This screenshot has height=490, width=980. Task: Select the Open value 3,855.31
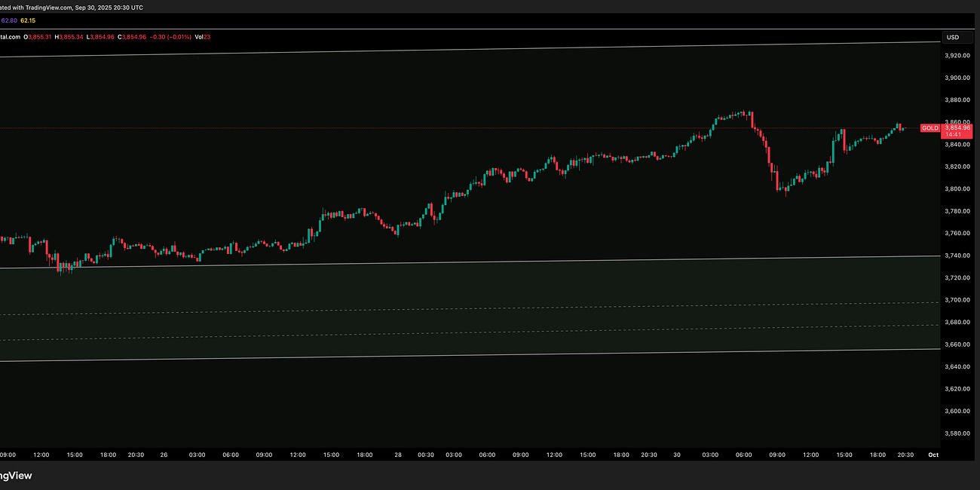[41, 36]
